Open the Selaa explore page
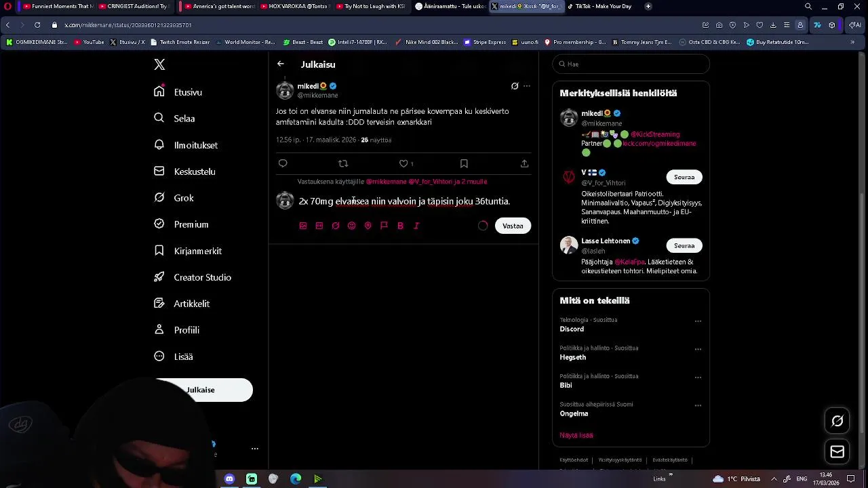The image size is (868, 488). click(x=175, y=119)
